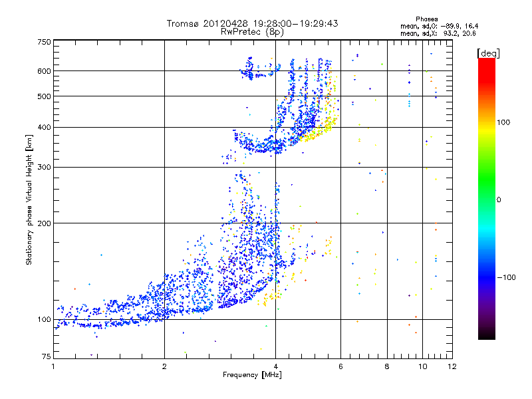Image resolution: width=532 pixels, height=399 pixels.
Task: Select the 'mean, sd,X: 93.2, 20.6' line
Action: tap(438, 33)
